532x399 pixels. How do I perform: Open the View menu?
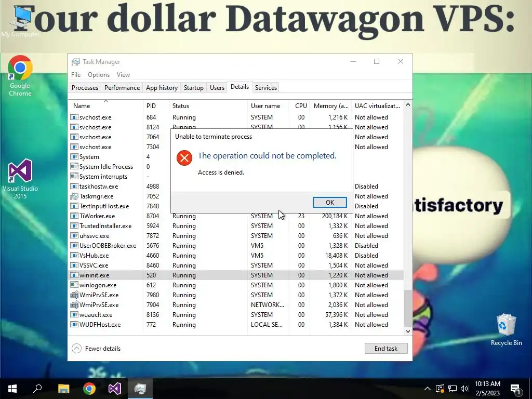pyautogui.click(x=123, y=75)
